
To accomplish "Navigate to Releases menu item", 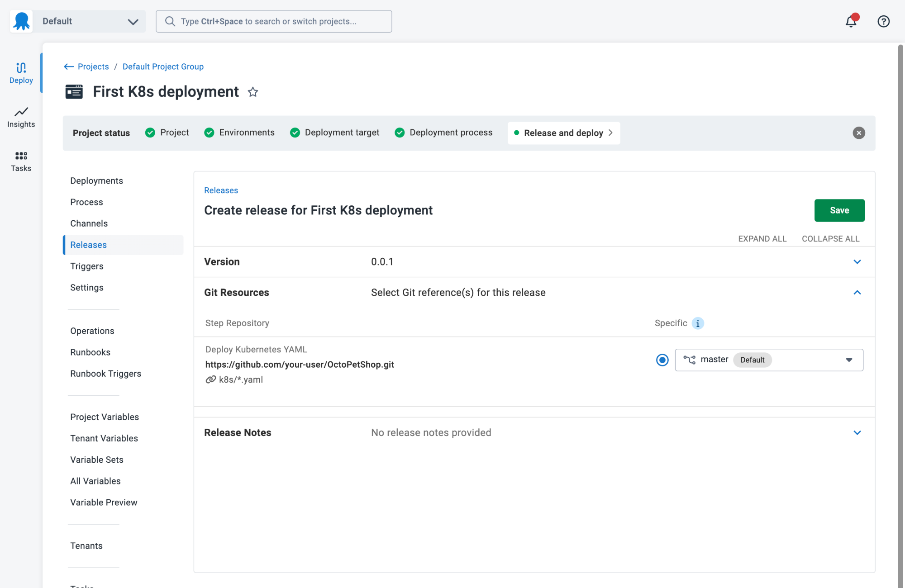I will 88,245.
